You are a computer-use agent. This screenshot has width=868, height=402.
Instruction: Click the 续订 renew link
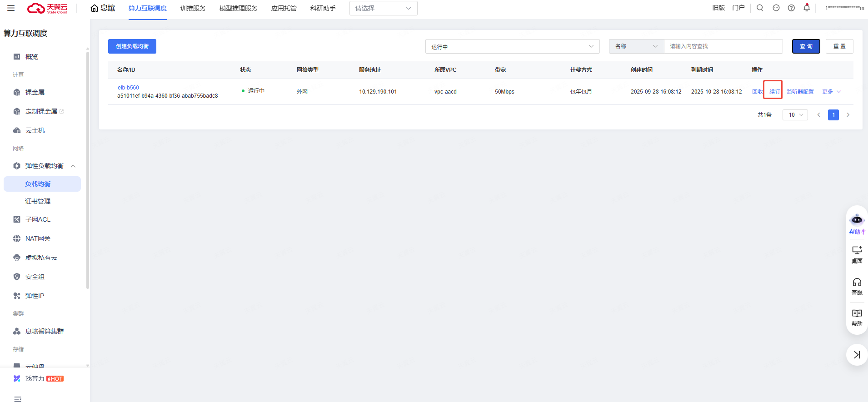(x=774, y=92)
